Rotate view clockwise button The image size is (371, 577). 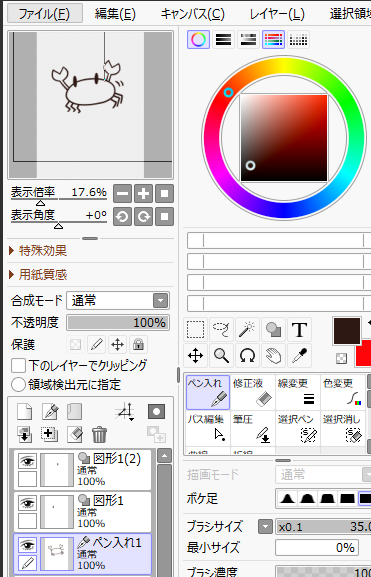144,216
